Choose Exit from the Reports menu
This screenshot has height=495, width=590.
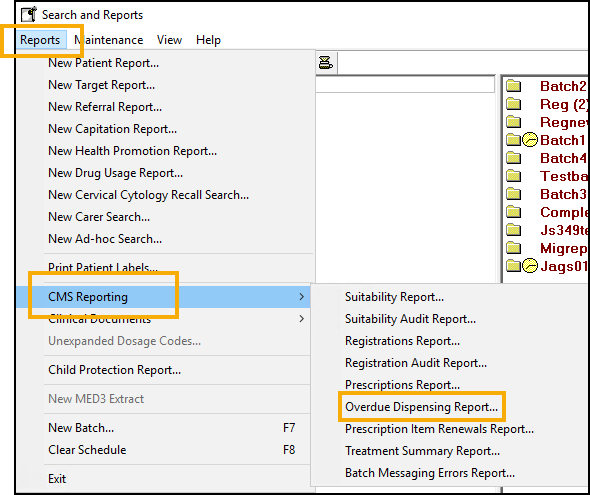point(57,479)
